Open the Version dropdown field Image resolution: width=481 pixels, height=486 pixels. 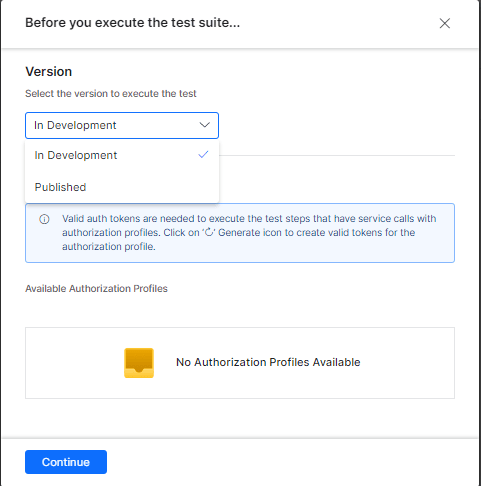click(122, 125)
